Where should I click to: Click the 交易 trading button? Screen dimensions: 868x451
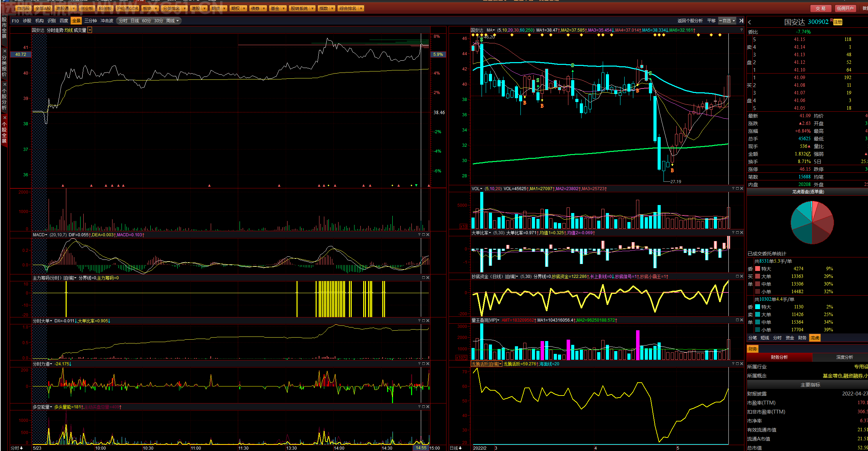[821, 8]
